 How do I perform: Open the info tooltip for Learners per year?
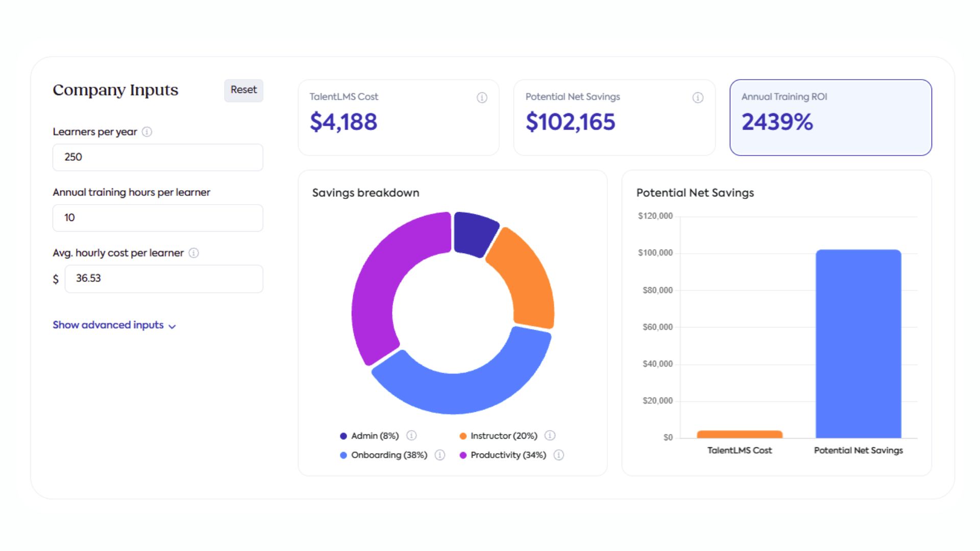148,132
